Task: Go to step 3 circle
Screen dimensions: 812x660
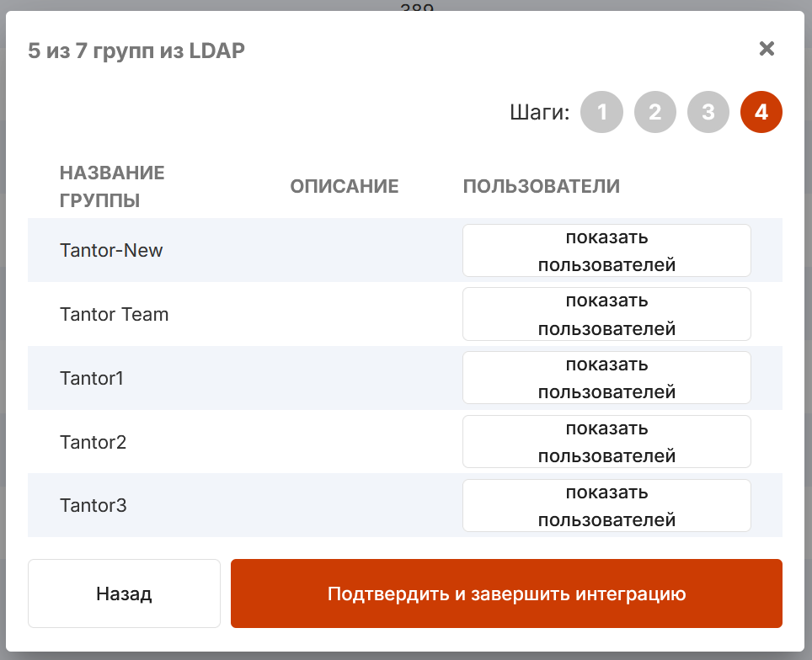Action: 708,112
